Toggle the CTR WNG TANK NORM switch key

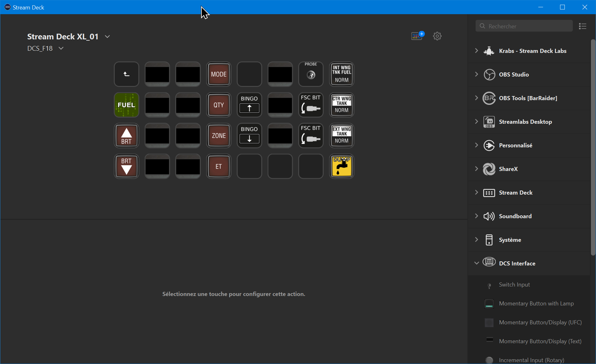342,105
